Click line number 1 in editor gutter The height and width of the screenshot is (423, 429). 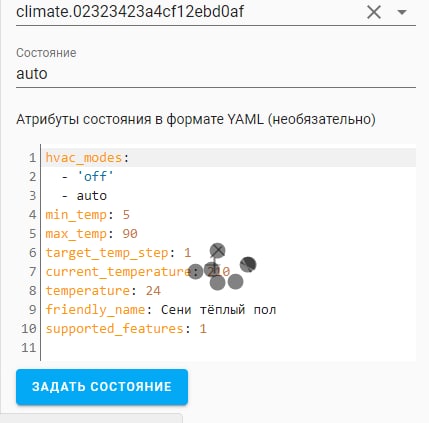[x=32, y=157]
